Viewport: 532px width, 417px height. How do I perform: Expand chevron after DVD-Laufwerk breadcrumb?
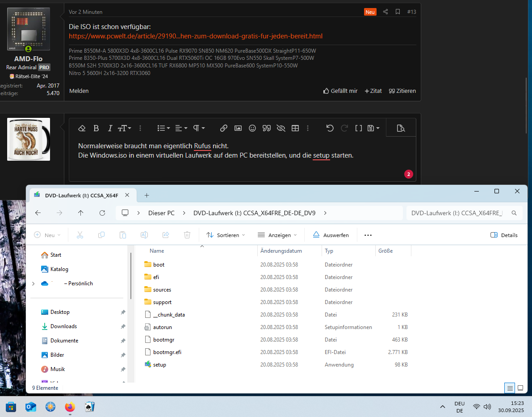[x=325, y=213]
